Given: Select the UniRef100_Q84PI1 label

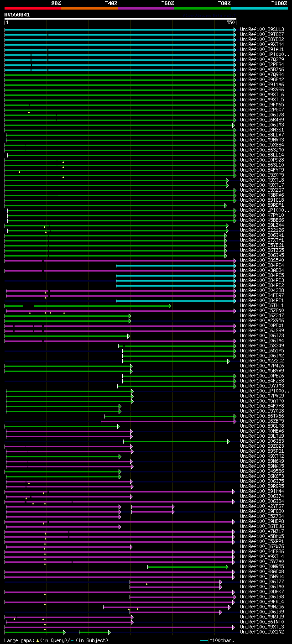Looking at the screenshot, I should tap(262, 300).
